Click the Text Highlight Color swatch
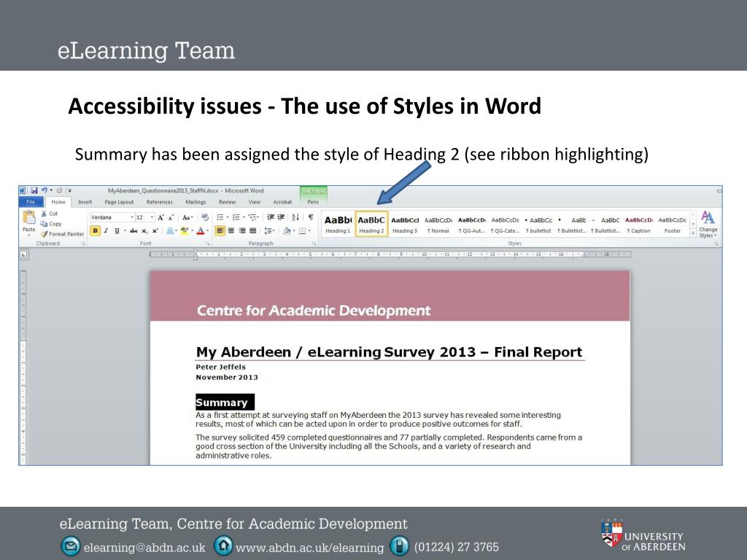This screenshot has height=560, width=747. 184,231
